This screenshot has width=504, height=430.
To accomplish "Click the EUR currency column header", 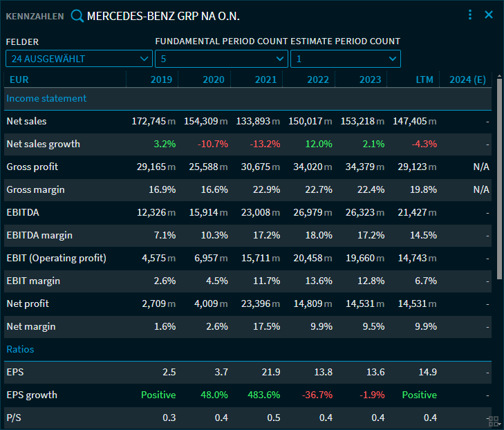I will (x=19, y=80).
